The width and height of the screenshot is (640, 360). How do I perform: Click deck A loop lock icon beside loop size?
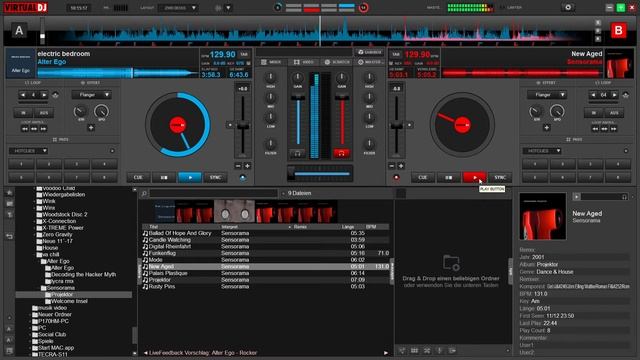pyautogui.click(x=56, y=95)
